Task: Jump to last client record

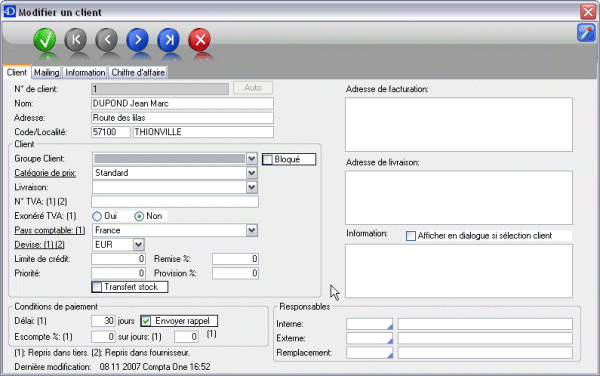Action: pos(168,40)
